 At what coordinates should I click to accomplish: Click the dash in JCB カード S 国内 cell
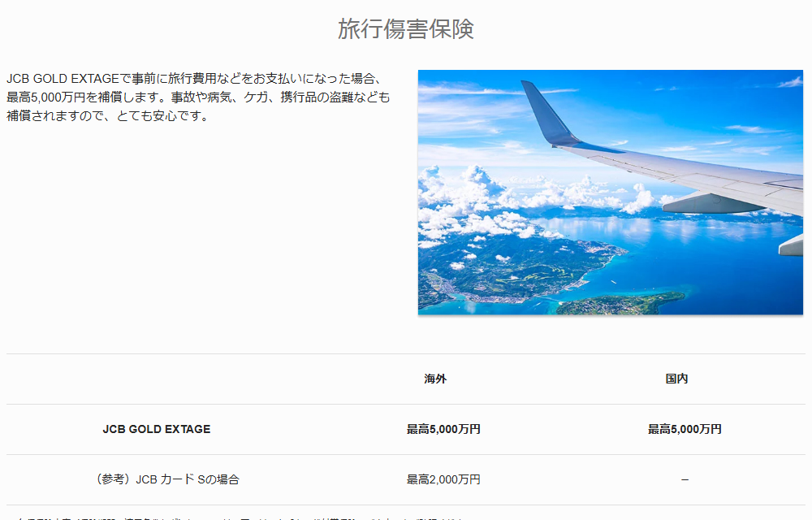685,479
